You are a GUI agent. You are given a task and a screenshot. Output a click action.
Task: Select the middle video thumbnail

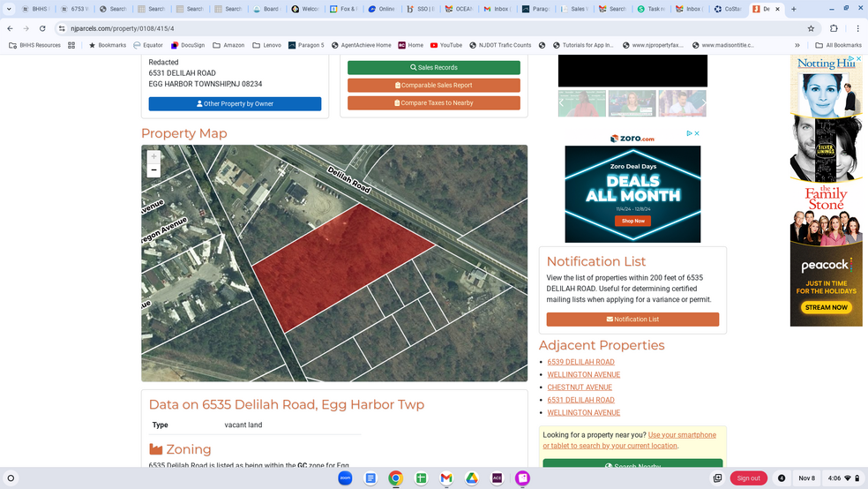[x=632, y=103]
